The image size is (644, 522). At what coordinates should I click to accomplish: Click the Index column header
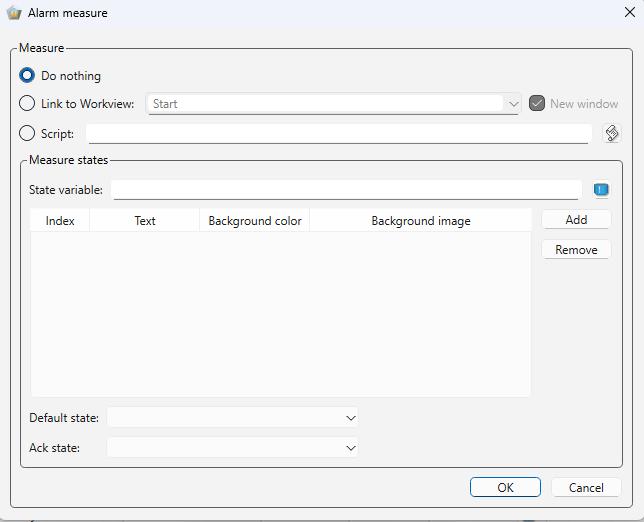(x=60, y=221)
